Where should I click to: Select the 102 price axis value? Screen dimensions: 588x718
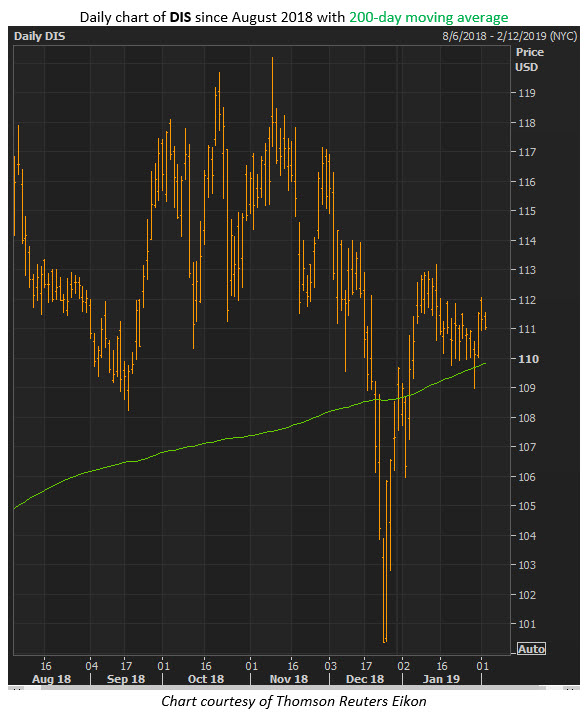(527, 595)
